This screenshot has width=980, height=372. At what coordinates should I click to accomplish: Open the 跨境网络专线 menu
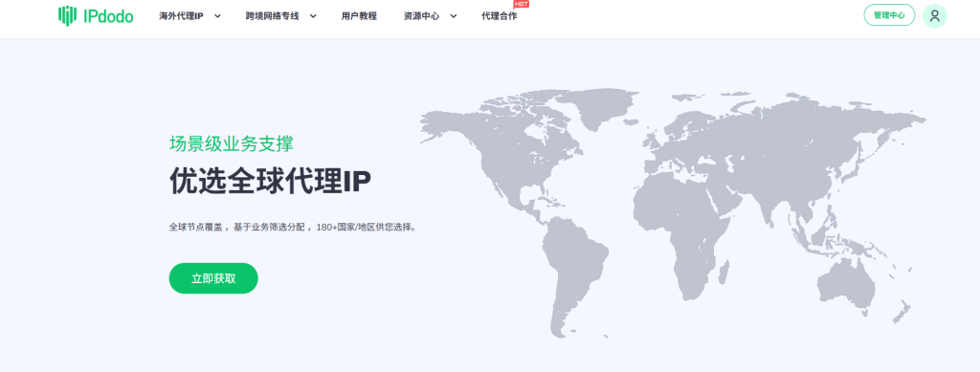pos(272,16)
